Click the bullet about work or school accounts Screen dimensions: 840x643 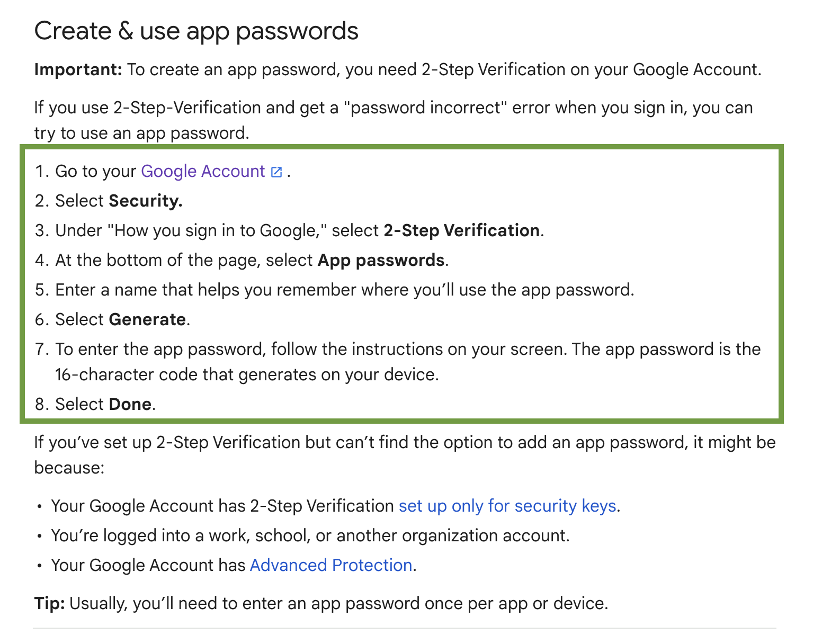310,536
